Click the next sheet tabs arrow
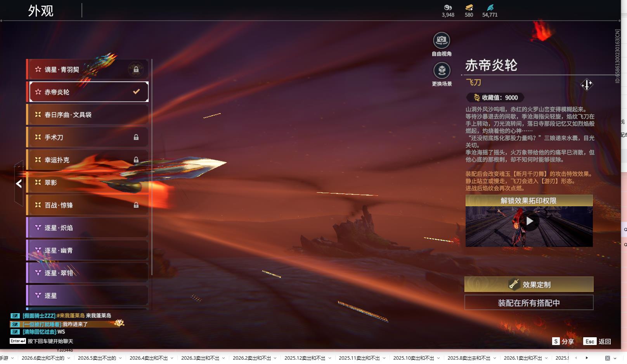Image resolution: width=627 pixels, height=364 pixels. click(x=587, y=358)
